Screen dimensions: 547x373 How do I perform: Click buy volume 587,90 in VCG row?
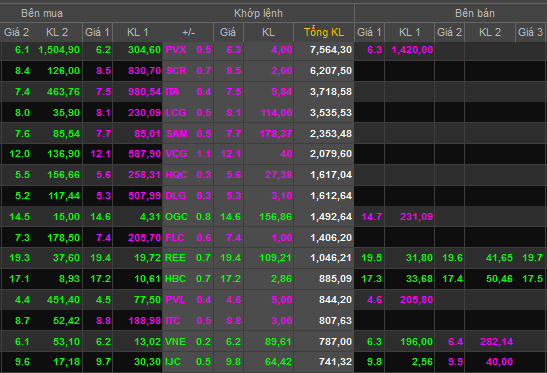(144, 154)
